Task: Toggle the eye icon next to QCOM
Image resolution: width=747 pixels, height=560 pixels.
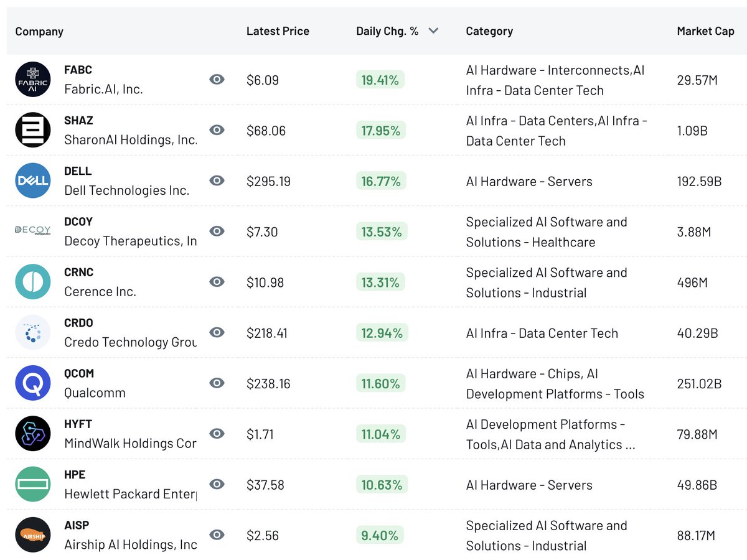Action: (x=217, y=383)
